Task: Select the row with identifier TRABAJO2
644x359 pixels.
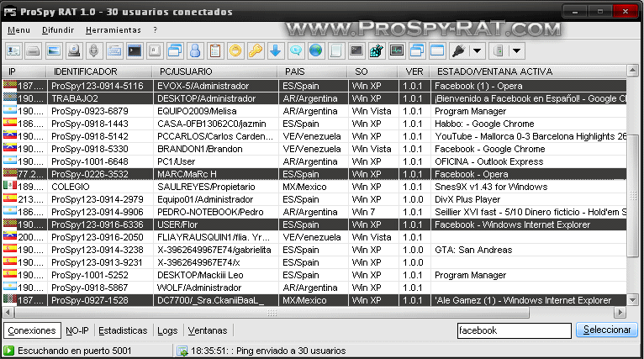Action: [x=314, y=98]
